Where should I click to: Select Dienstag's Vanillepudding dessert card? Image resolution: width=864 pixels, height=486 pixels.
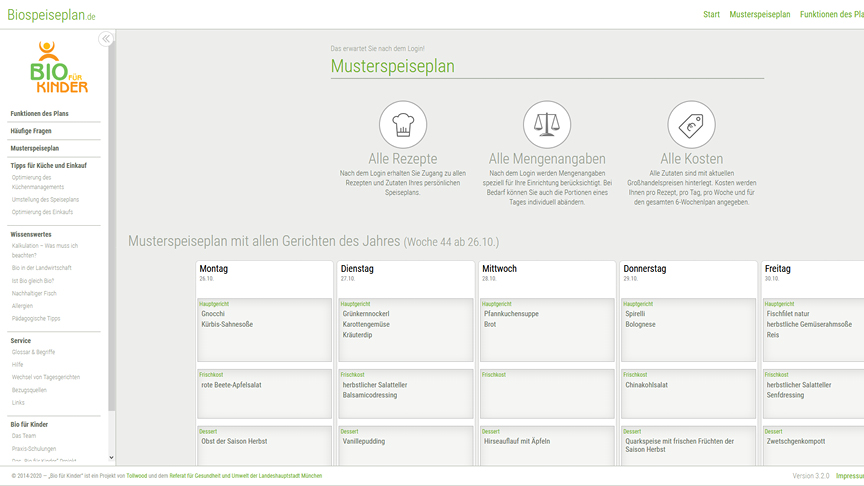click(x=406, y=446)
